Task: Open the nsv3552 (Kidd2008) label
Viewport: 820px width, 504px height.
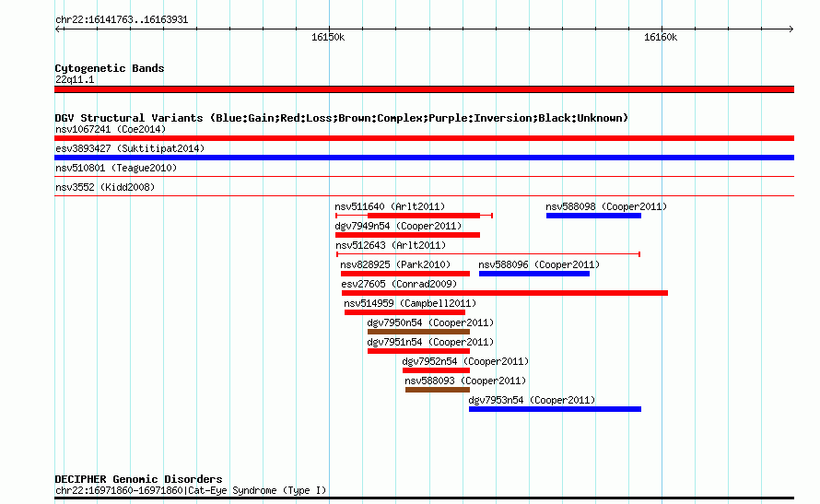Action: 105,187
